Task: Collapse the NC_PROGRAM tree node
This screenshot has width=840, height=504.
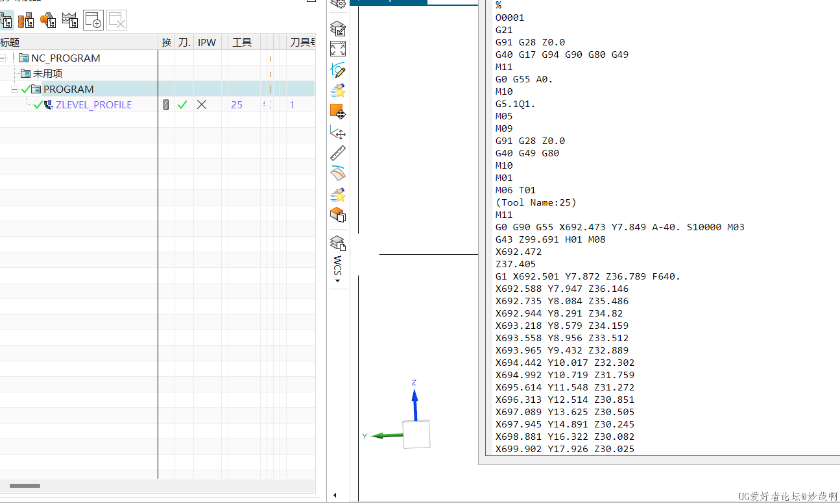Action: pyautogui.click(x=3, y=58)
